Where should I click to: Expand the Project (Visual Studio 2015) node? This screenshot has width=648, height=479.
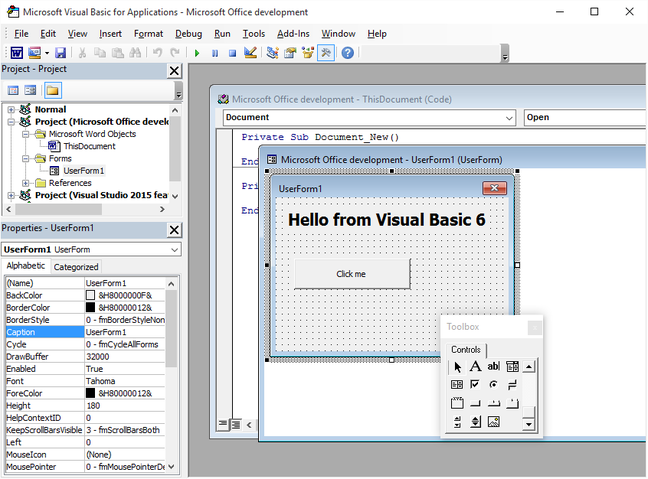[x=11, y=195]
